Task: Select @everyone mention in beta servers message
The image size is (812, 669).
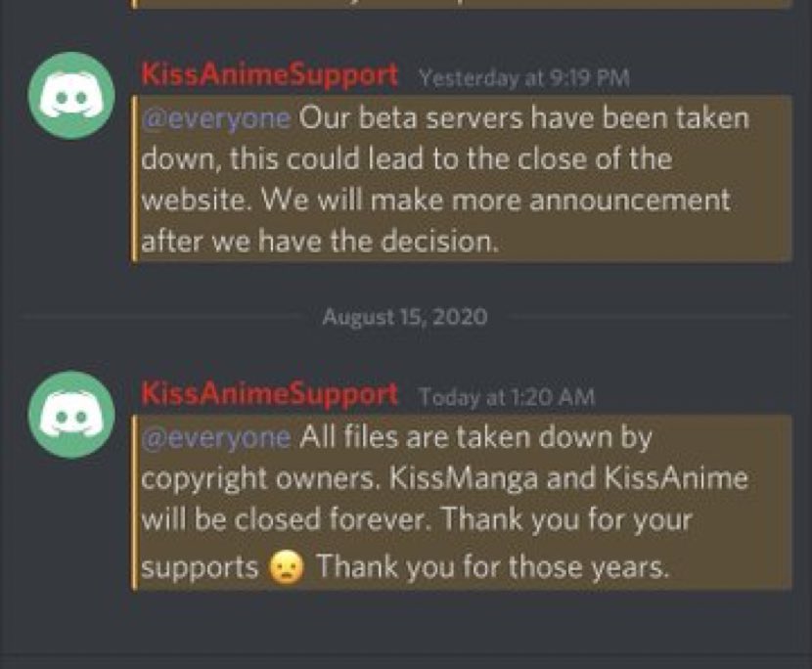Action: [216, 118]
